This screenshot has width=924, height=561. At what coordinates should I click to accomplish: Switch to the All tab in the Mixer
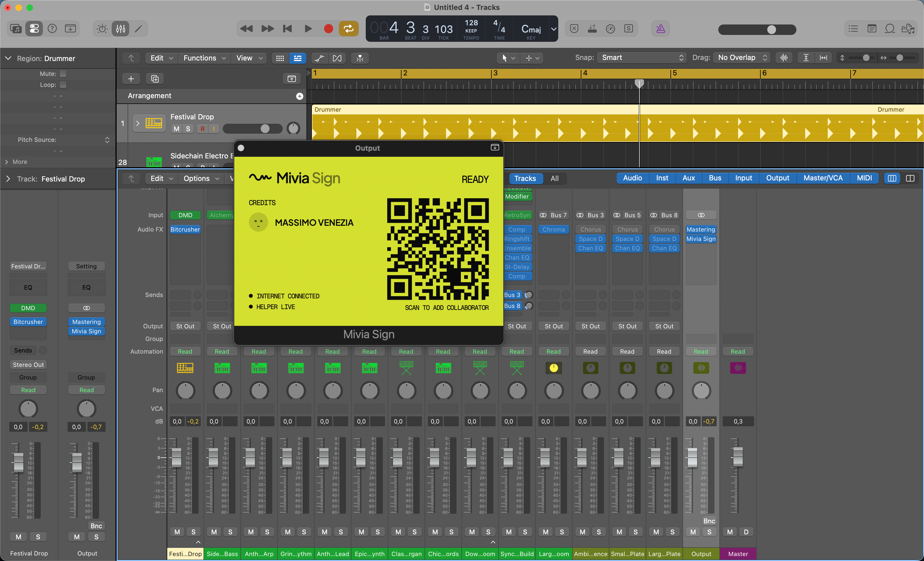tap(555, 178)
